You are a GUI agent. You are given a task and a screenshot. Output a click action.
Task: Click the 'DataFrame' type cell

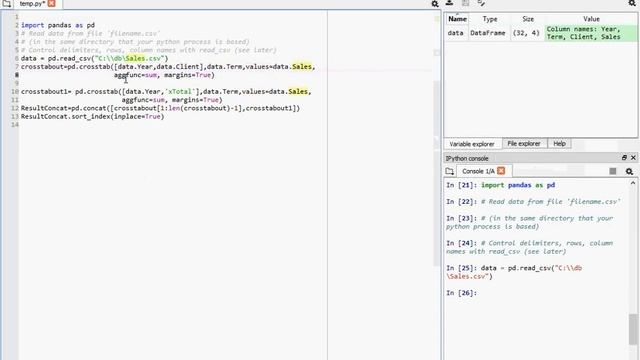pos(488,33)
